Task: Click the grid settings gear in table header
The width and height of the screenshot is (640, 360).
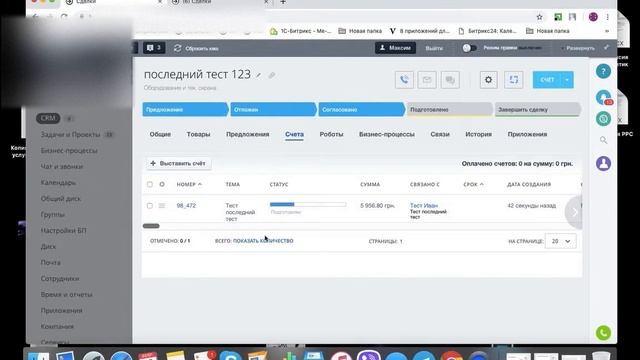Action: point(162,184)
